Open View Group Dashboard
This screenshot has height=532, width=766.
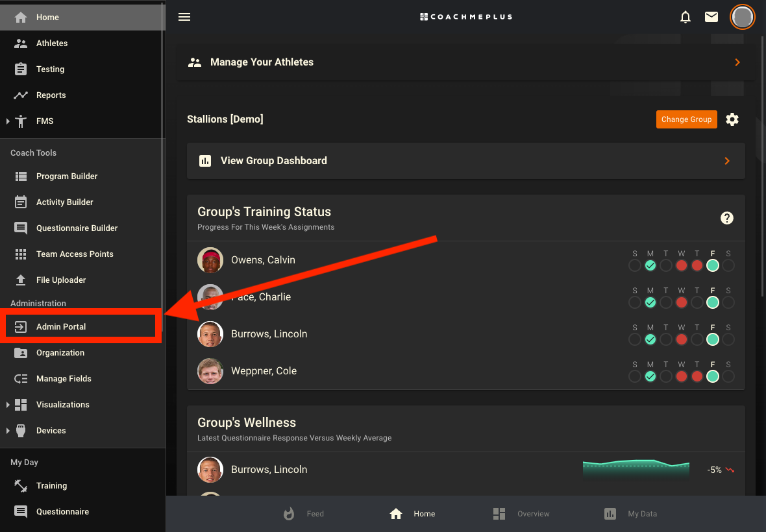point(465,161)
